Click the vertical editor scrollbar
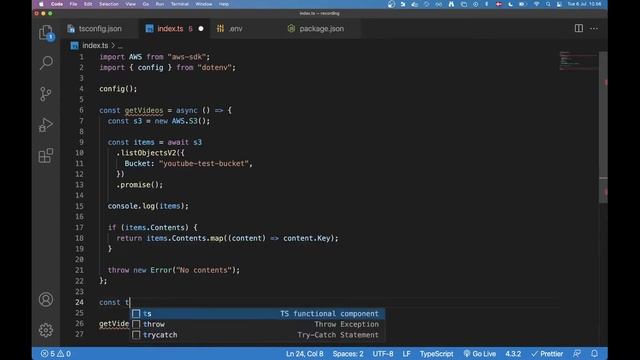Viewport: 640px width, 360px height. pos(603,127)
